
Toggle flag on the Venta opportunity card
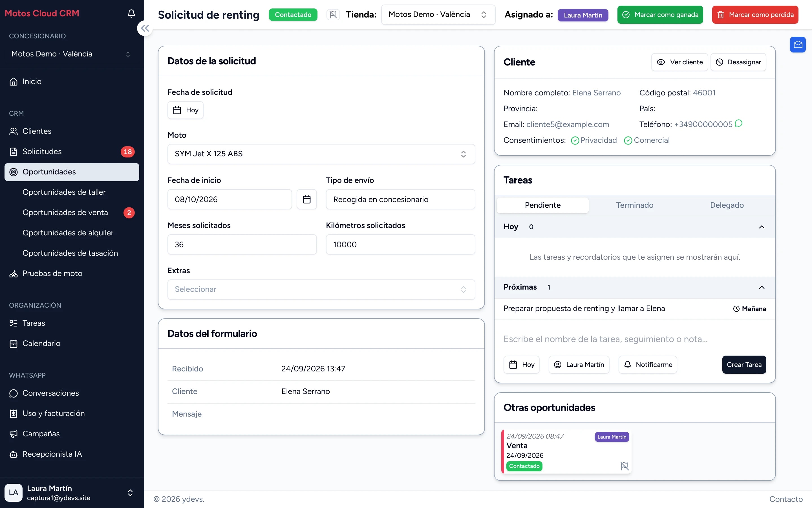coord(625,466)
